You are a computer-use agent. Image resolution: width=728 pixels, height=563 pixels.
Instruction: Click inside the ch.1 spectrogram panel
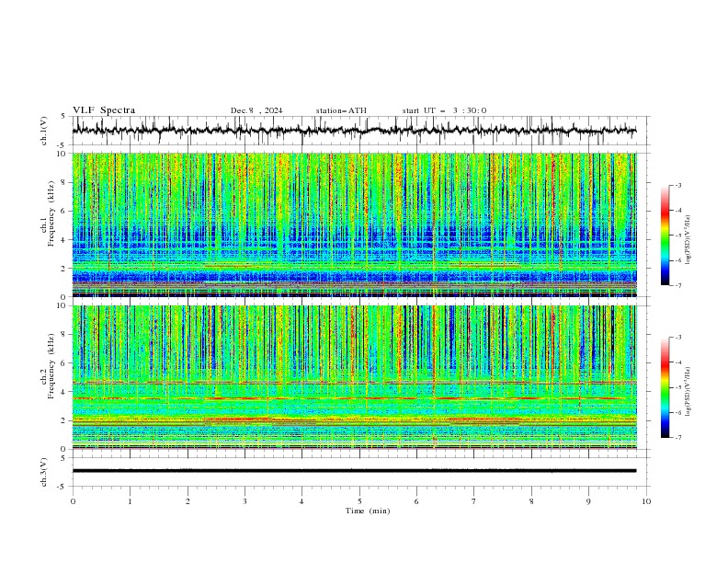pyautogui.click(x=354, y=224)
